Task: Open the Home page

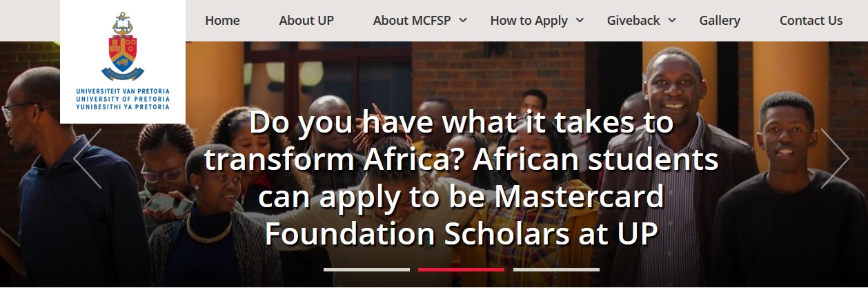Action: (222, 21)
